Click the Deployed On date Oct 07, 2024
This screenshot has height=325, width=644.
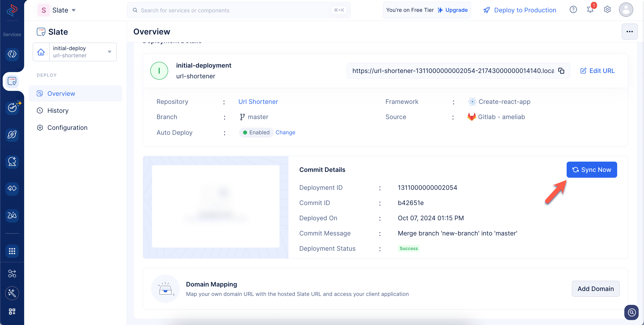click(431, 218)
